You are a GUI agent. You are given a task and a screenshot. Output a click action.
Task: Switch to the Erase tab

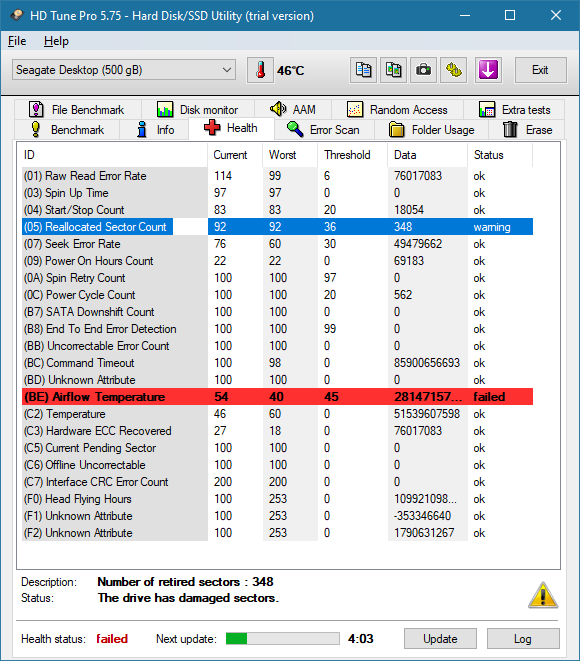(x=527, y=129)
